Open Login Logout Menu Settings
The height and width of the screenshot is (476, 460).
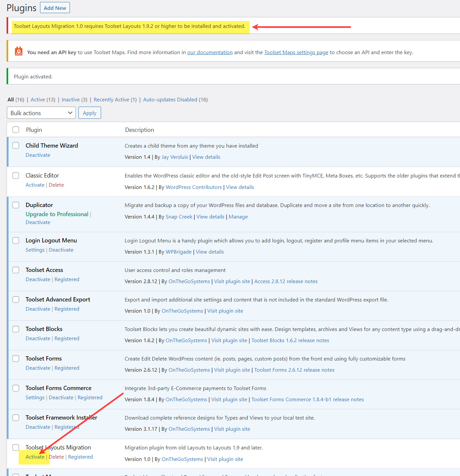click(35, 250)
